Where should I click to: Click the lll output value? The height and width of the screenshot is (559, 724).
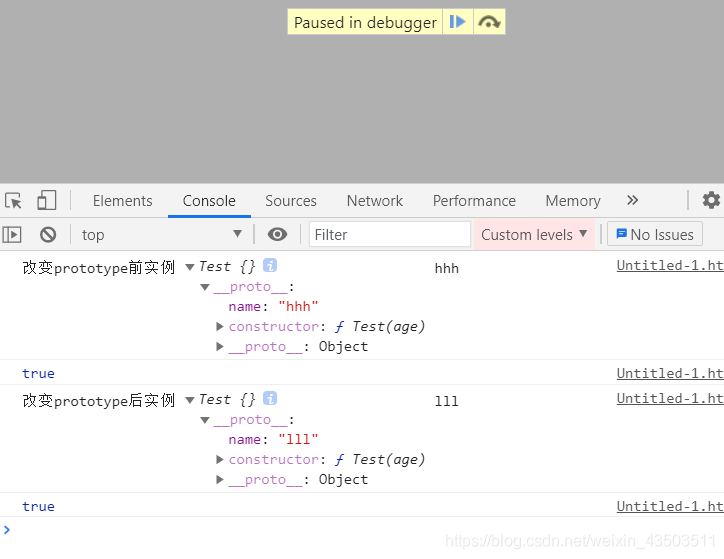coord(446,401)
